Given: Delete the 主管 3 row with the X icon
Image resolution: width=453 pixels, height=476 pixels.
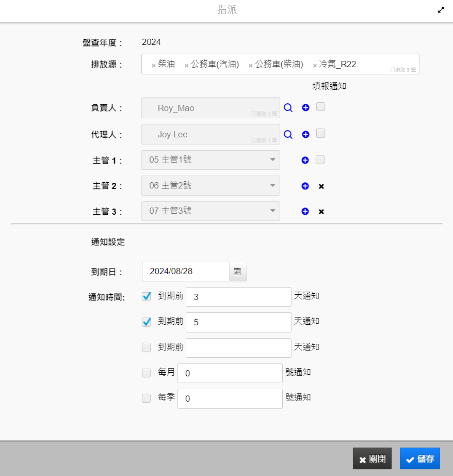Looking at the screenshot, I should [321, 212].
